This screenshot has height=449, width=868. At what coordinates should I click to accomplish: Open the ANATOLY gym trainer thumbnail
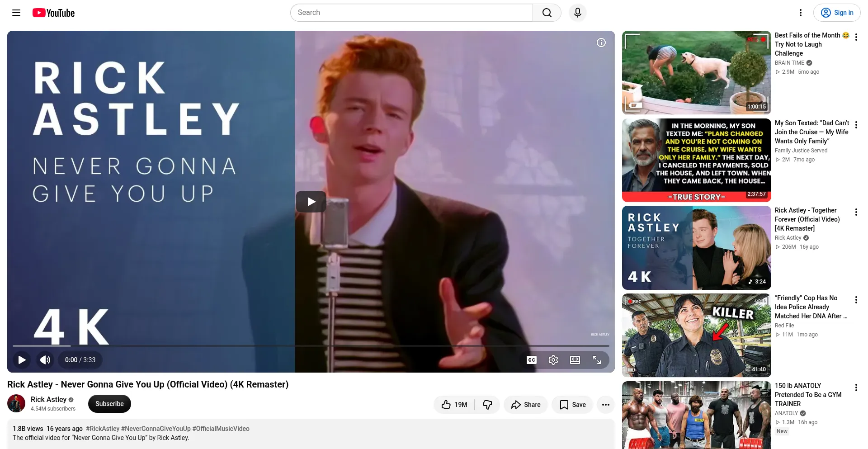click(x=696, y=415)
